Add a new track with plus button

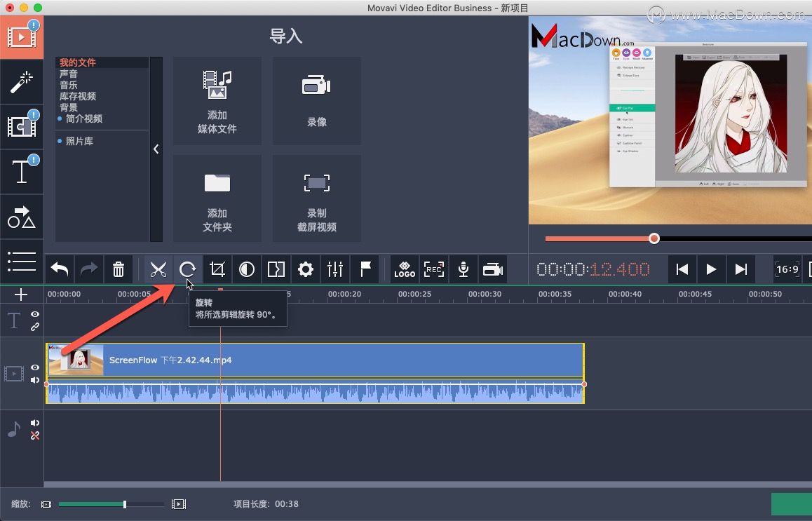point(21,295)
